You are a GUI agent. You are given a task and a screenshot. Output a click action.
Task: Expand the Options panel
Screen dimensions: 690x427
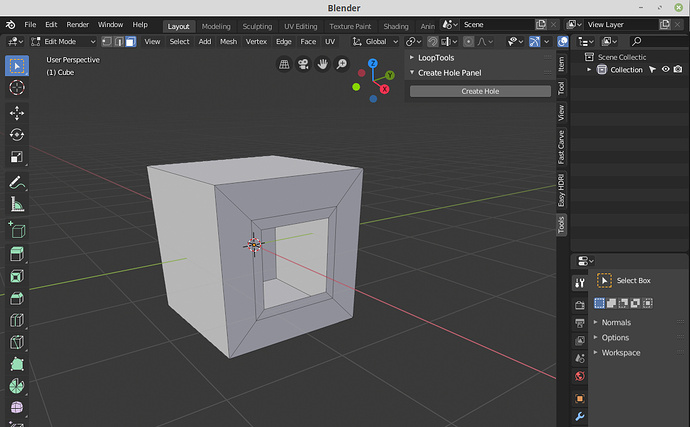click(x=615, y=338)
